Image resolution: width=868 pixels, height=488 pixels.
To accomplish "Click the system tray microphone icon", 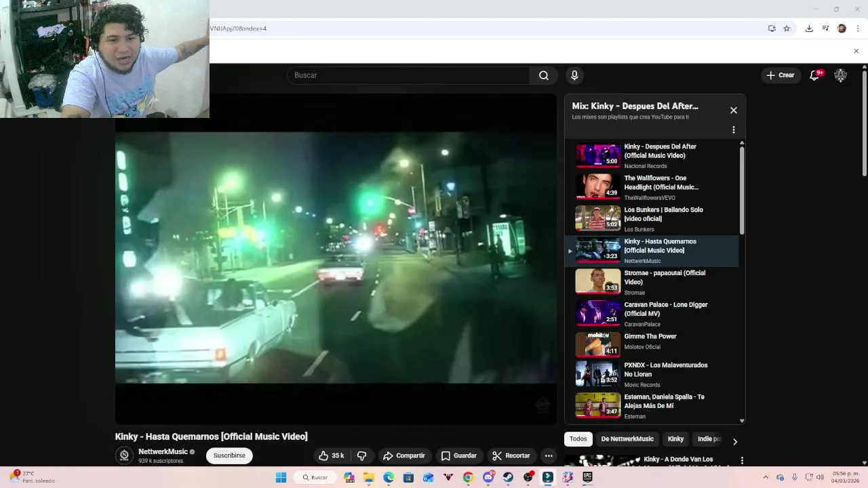I will (x=795, y=477).
